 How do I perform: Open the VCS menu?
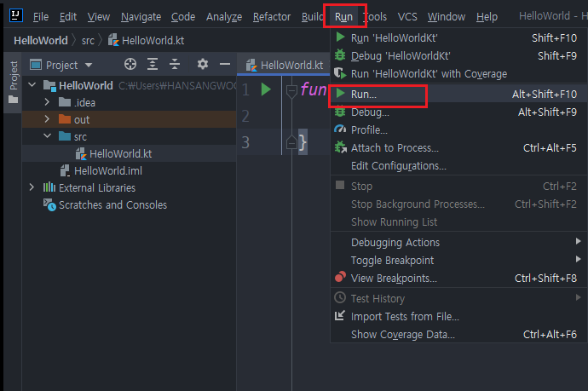tap(407, 17)
